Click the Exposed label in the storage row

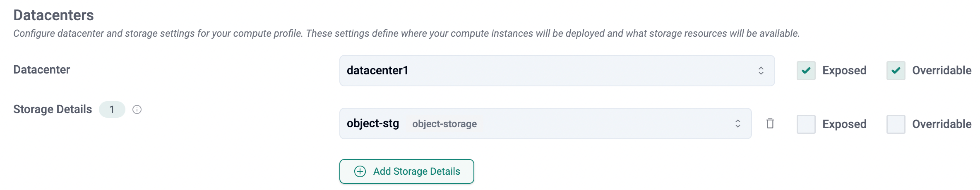(844, 124)
